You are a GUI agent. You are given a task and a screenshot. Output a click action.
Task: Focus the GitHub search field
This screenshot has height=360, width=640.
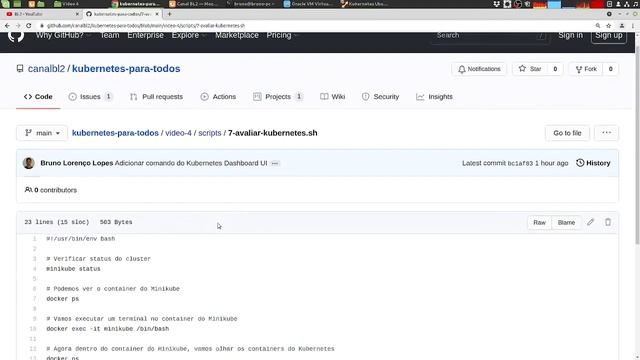pos(490,36)
